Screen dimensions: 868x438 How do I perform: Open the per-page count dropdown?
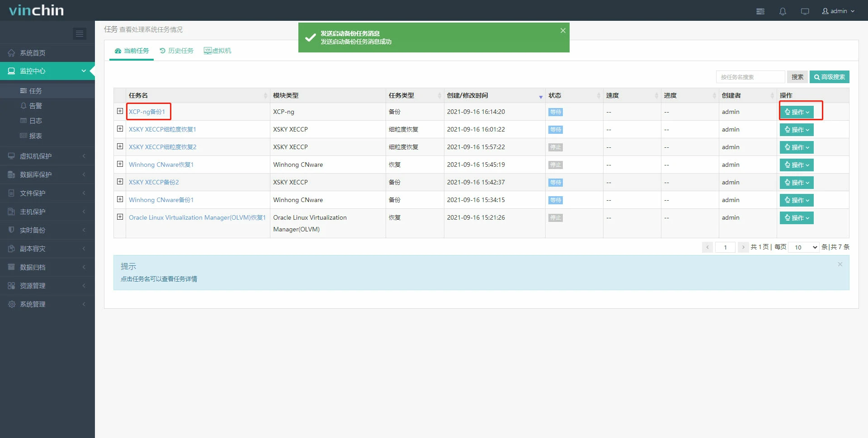tap(804, 247)
